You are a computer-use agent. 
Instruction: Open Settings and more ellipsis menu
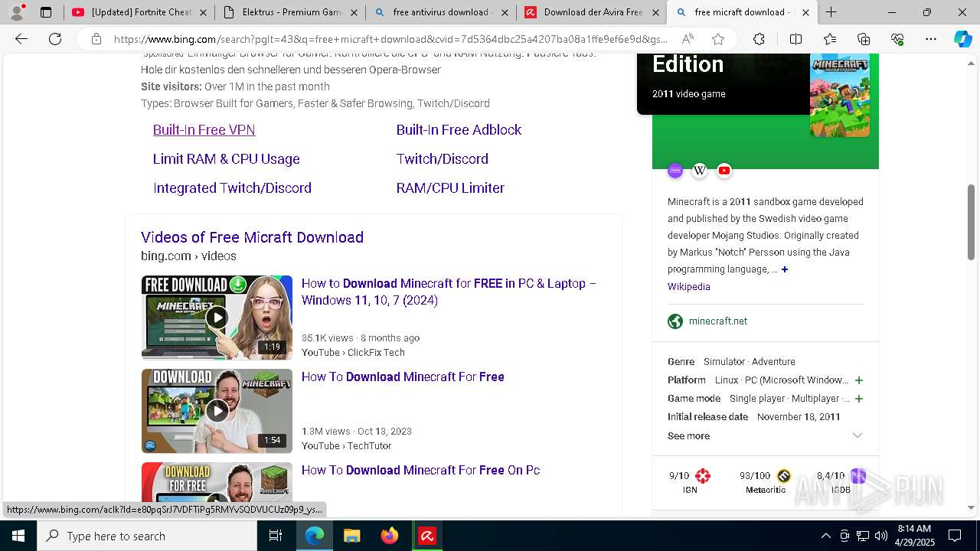point(930,39)
